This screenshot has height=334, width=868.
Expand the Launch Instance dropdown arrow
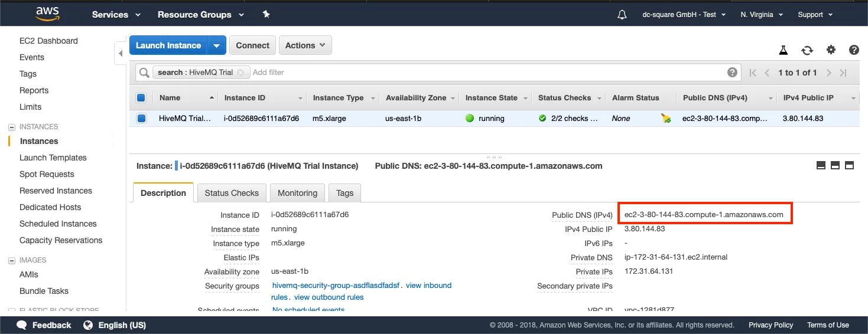pos(217,45)
